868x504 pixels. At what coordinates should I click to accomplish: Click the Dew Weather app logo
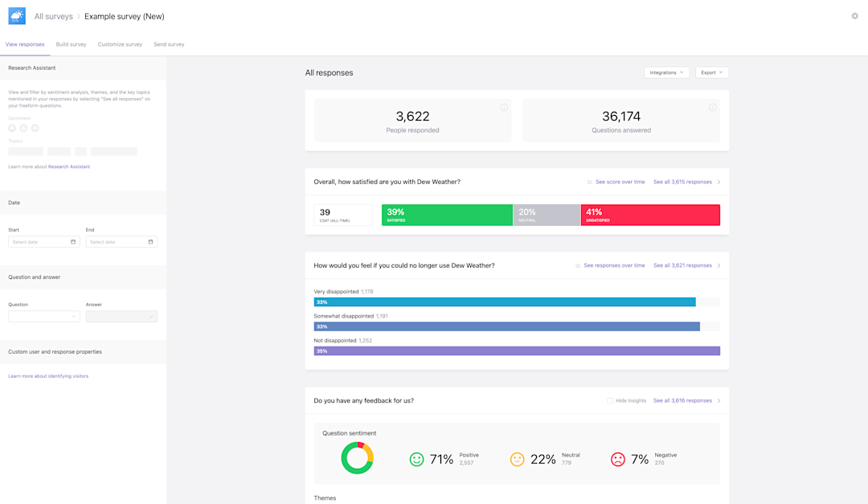click(x=16, y=15)
